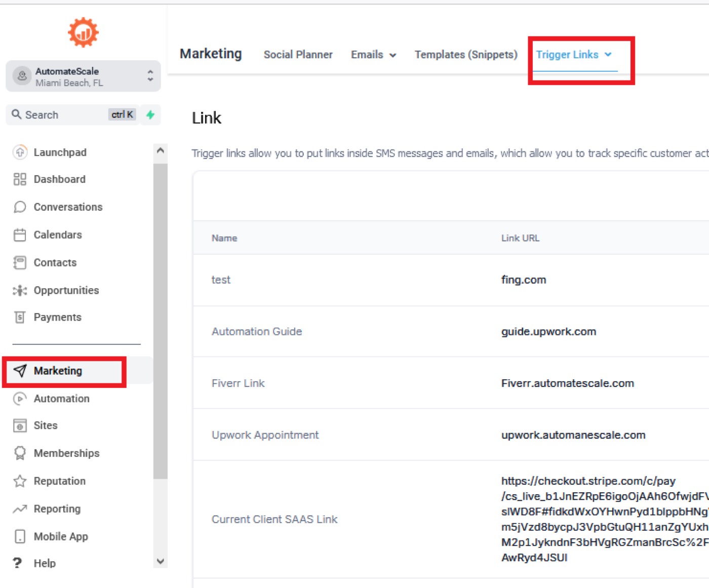Click the Sites browser icon
This screenshot has width=709, height=588.
click(x=20, y=425)
